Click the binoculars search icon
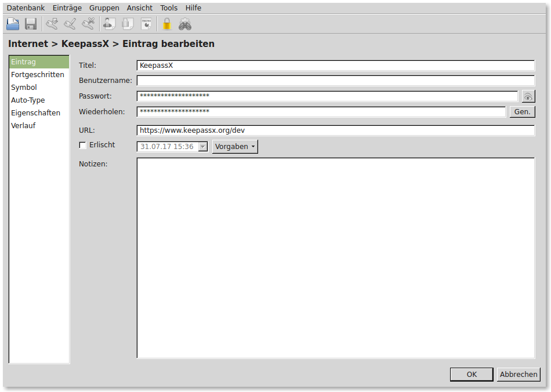Image resolution: width=551 pixels, height=392 pixels. 185,24
